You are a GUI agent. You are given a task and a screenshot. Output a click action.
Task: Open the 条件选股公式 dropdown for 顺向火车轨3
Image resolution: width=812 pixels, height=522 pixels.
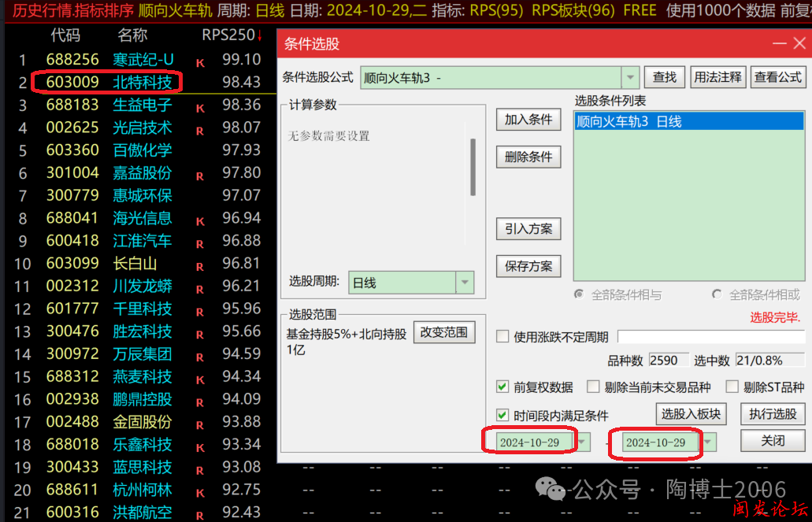click(x=630, y=77)
